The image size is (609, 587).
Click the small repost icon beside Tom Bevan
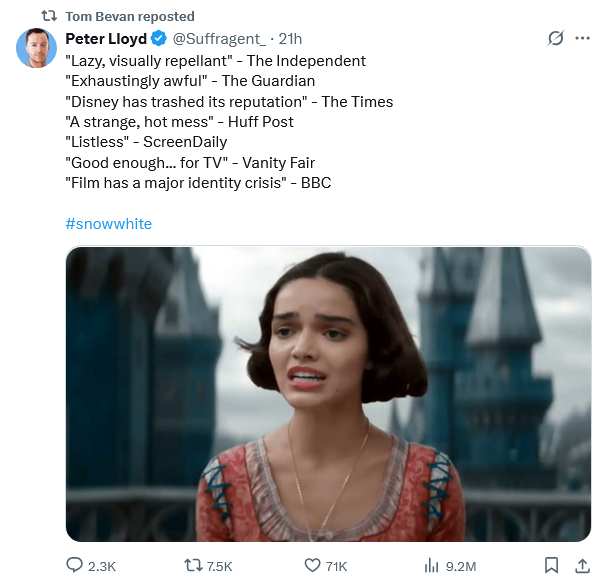pos(48,16)
